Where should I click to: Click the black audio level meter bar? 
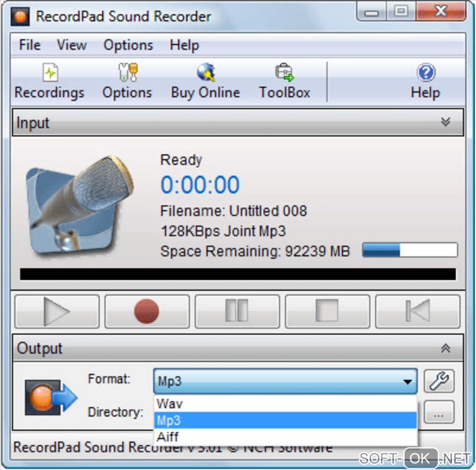[238, 274]
